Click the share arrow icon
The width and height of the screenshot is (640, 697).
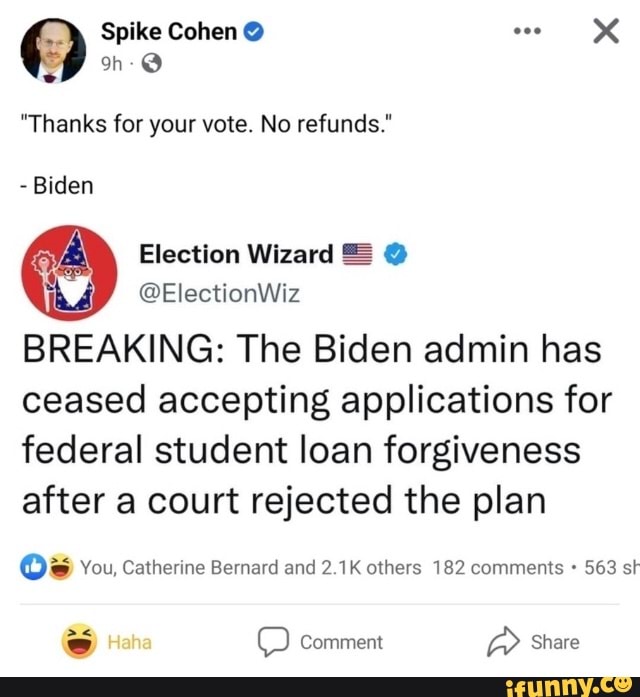503,641
